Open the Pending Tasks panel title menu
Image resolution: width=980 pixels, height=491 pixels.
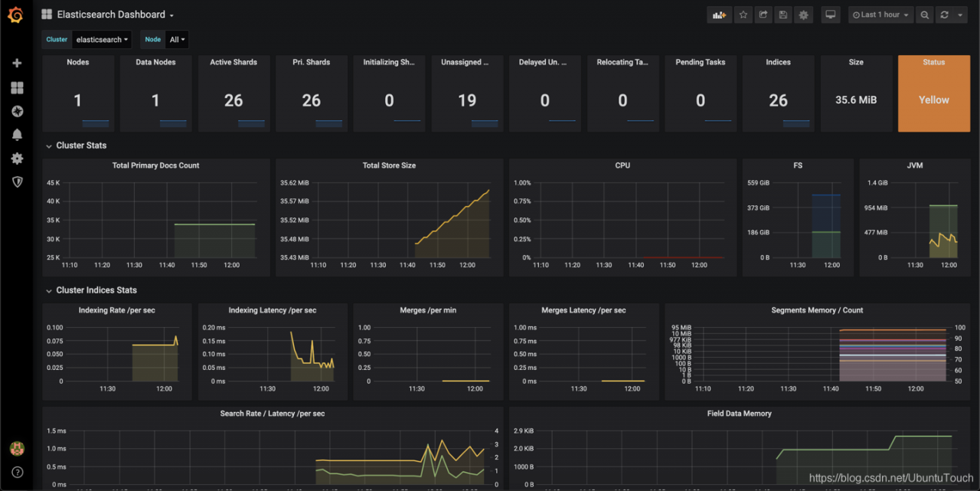click(701, 62)
